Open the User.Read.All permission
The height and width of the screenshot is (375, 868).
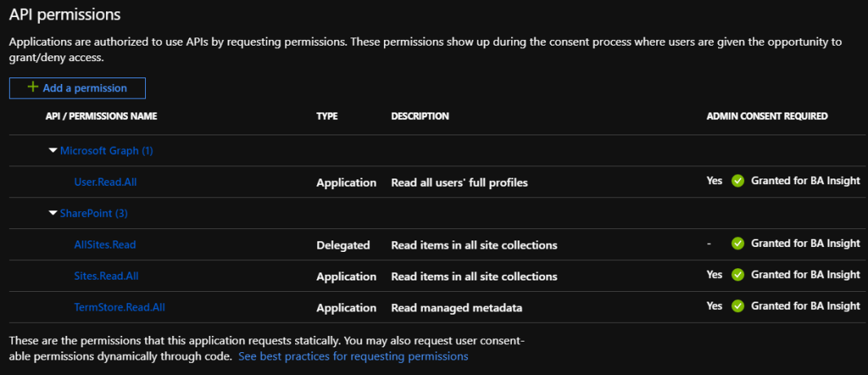point(105,183)
